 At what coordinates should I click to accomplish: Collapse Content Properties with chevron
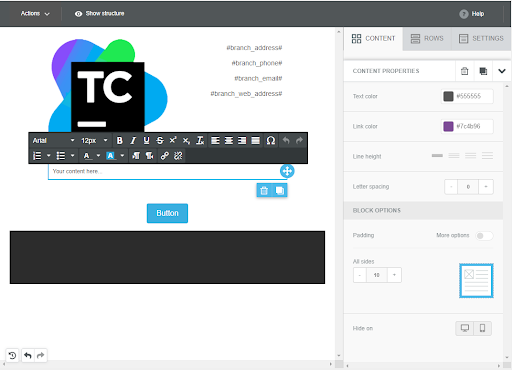(502, 71)
